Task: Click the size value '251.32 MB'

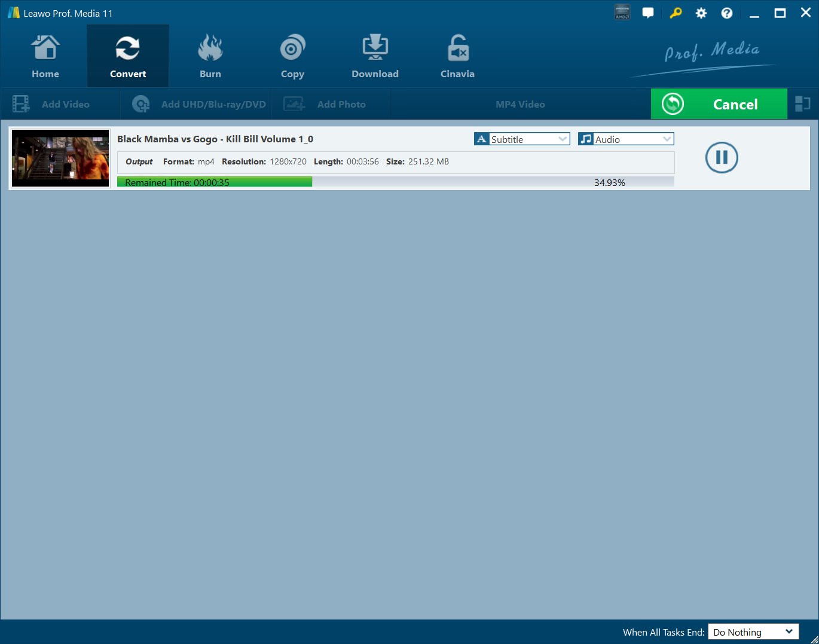Action: pyautogui.click(x=429, y=161)
